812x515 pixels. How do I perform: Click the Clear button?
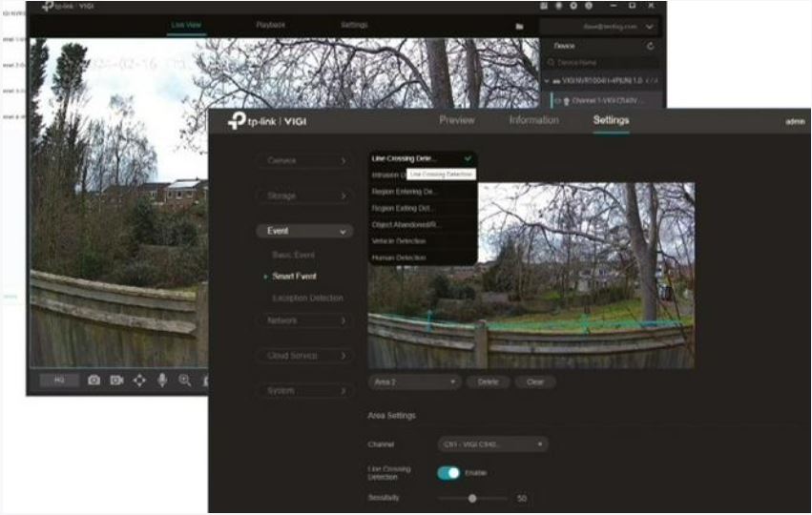click(535, 381)
